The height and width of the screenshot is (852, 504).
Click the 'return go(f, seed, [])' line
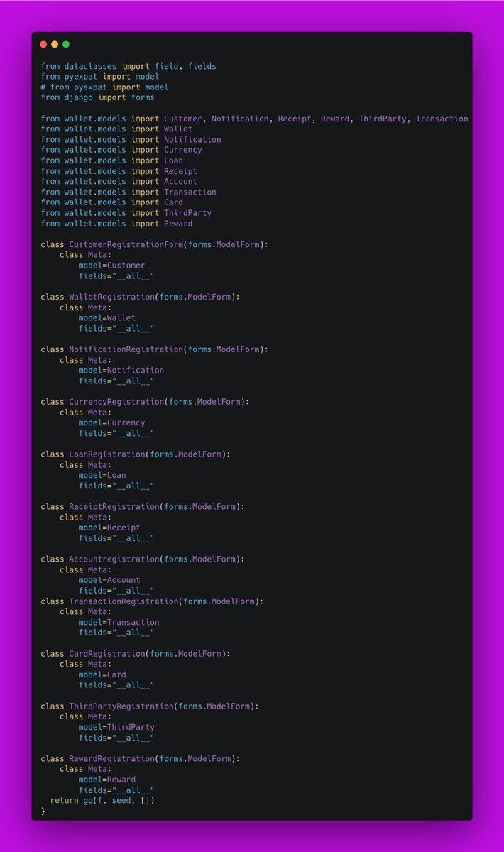click(x=102, y=801)
